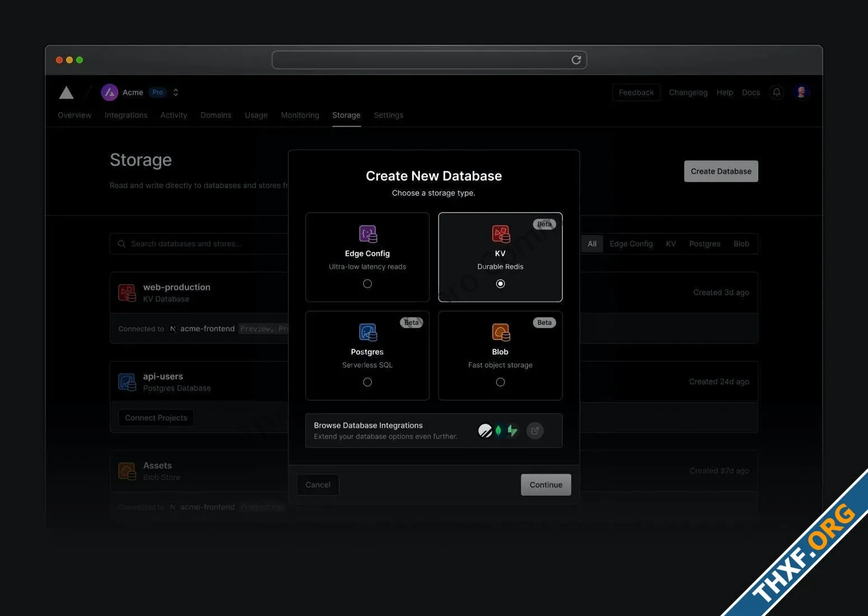Click the Create Database button
This screenshot has width=868, height=616.
(721, 171)
